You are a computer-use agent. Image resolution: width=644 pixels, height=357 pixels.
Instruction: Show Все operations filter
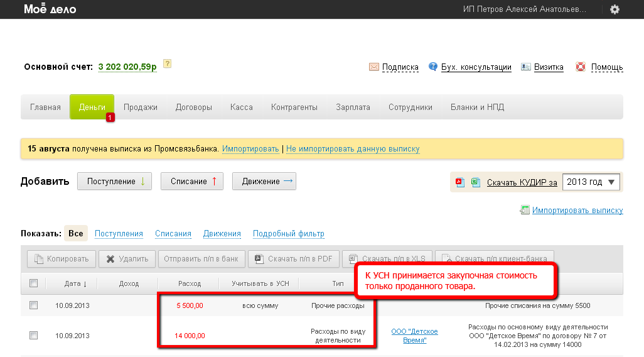(x=75, y=233)
